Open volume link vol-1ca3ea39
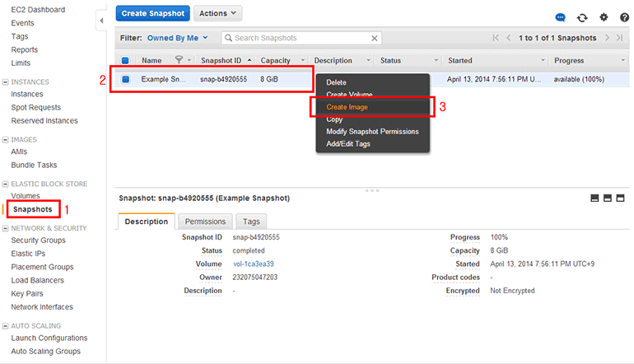Screen dimensions: 634x364 [x=253, y=264]
